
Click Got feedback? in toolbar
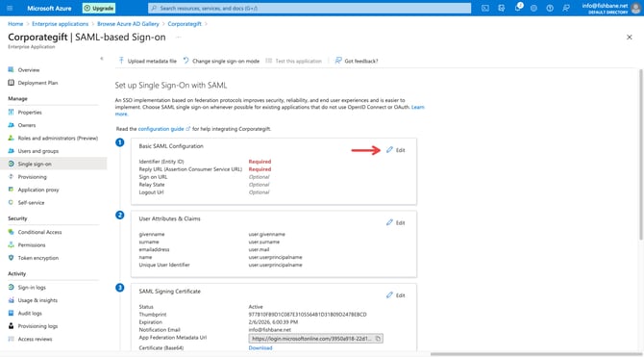357,61
